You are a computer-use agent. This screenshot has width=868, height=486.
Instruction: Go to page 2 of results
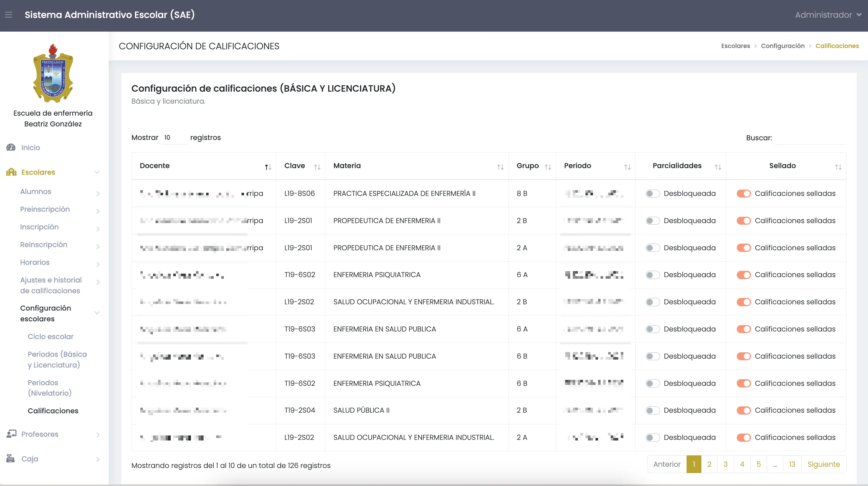tap(709, 464)
